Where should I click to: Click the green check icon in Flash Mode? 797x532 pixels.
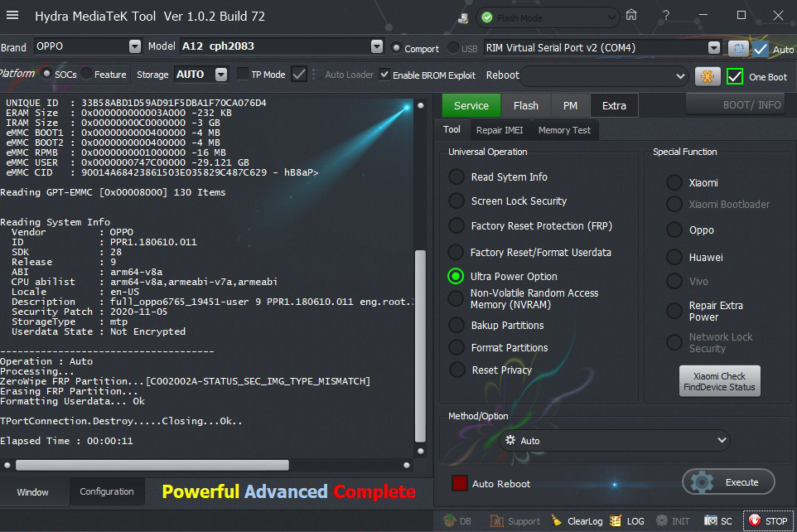pos(487,17)
